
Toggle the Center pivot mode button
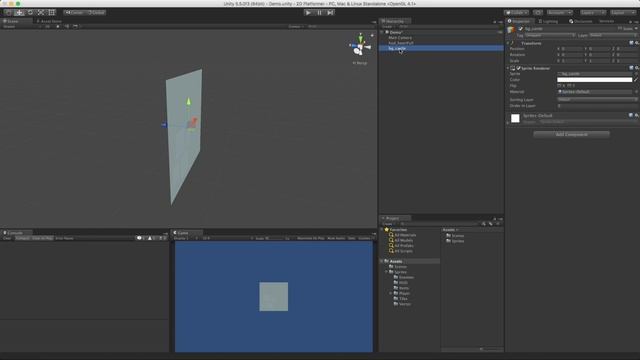(74, 13)
